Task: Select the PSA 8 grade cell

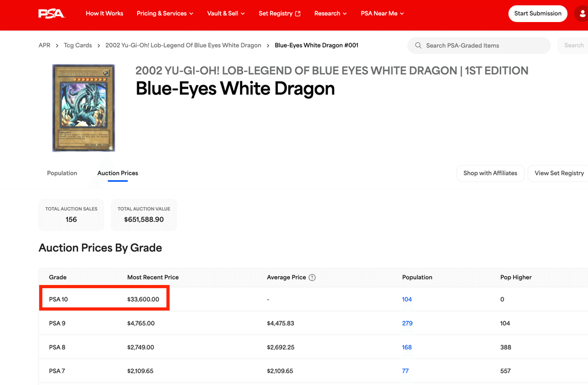Action: [57, 347]
